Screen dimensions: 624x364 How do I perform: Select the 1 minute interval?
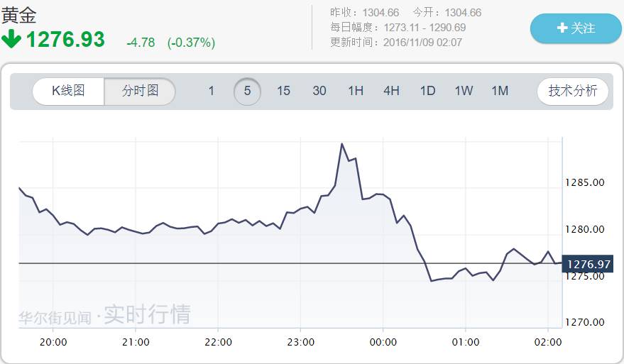coord(212,91)
